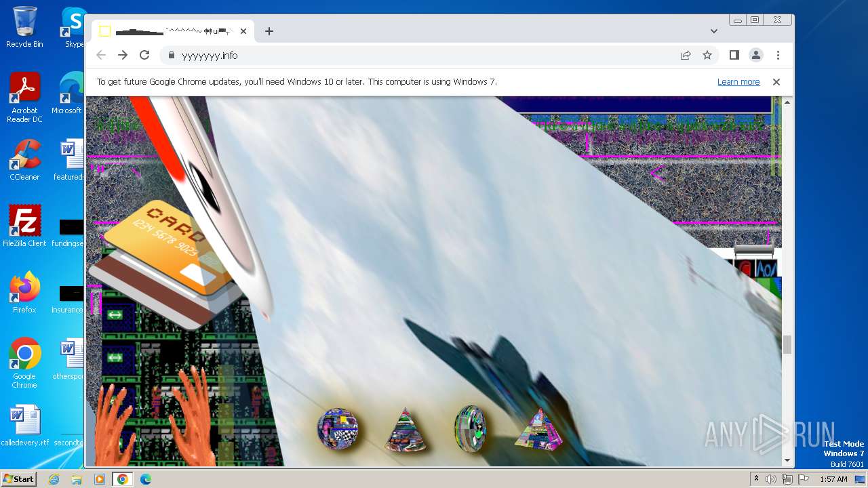Click the Action Center flag tray icon

(x=804, y=479)
